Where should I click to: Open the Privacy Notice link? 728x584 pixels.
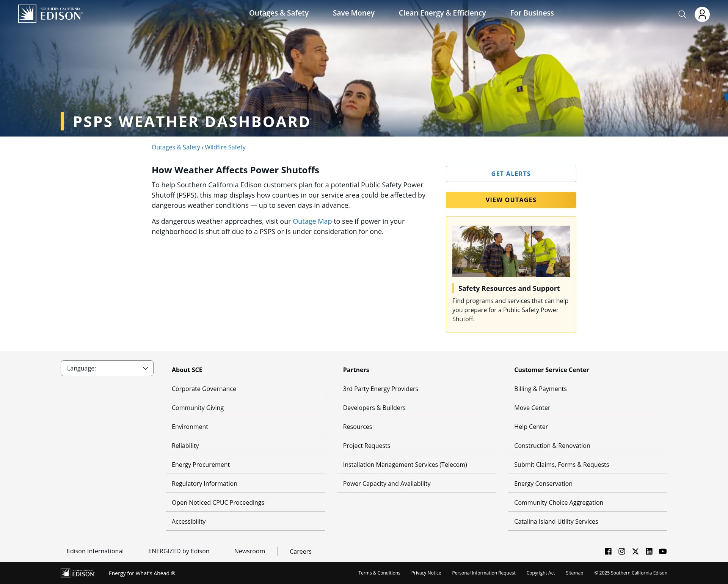pos(426,573)
